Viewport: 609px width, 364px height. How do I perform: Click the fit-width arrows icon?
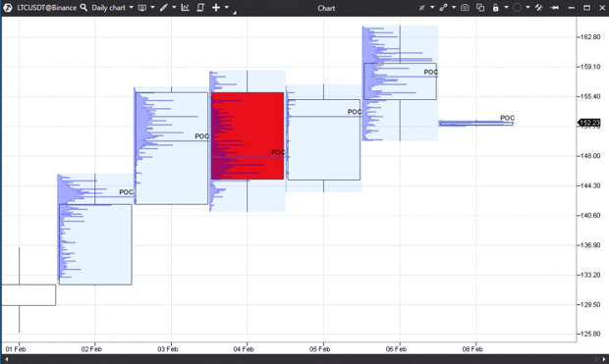555,8
